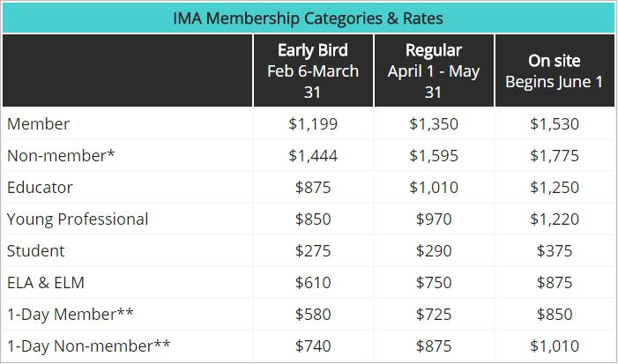Select the Early Bird column header
Screen dimensions: 618x364
pyautogui.click(x=313, y=71)
